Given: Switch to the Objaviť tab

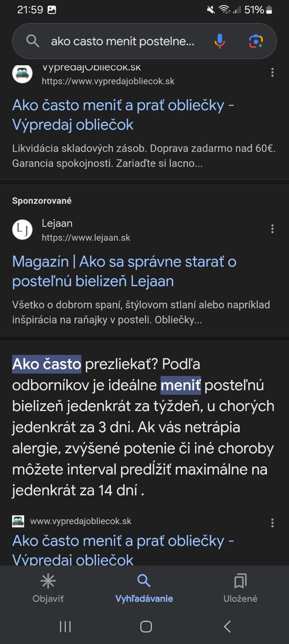Looking at the screenshot, I should pyautogui.click(x=48, y=588).
